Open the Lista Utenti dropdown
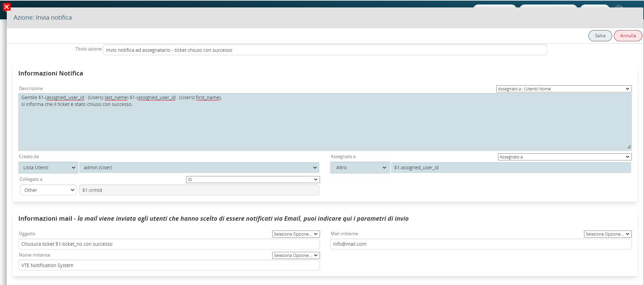This screenshot has width=644, height=285. (48, 168)
